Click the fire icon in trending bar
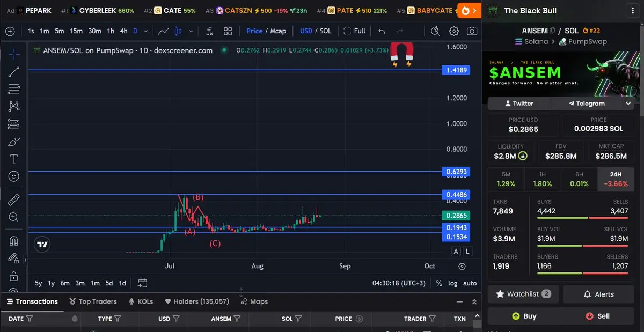644x332 pixels. [466, 10]
